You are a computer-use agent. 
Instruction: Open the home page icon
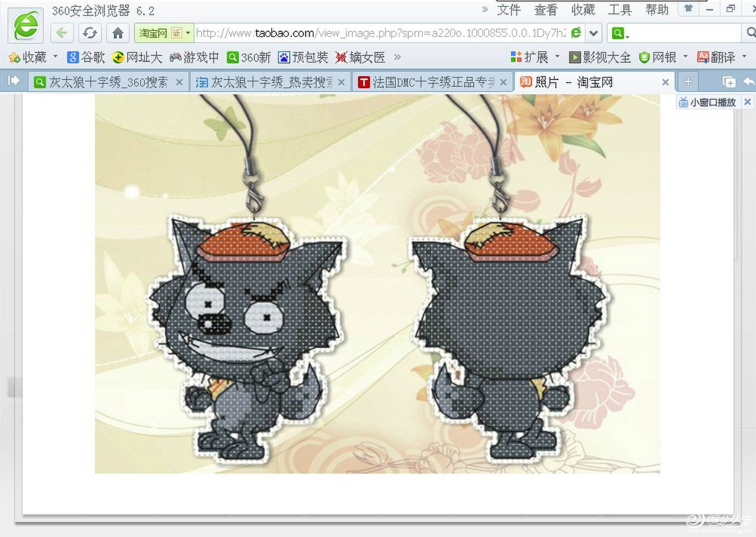[x=118, y=33]
